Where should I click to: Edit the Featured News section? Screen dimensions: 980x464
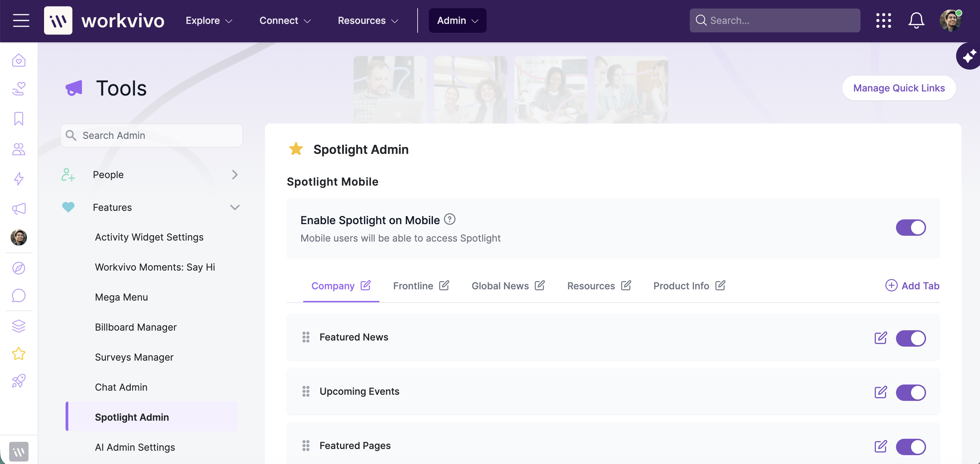(x=880, y=338)
